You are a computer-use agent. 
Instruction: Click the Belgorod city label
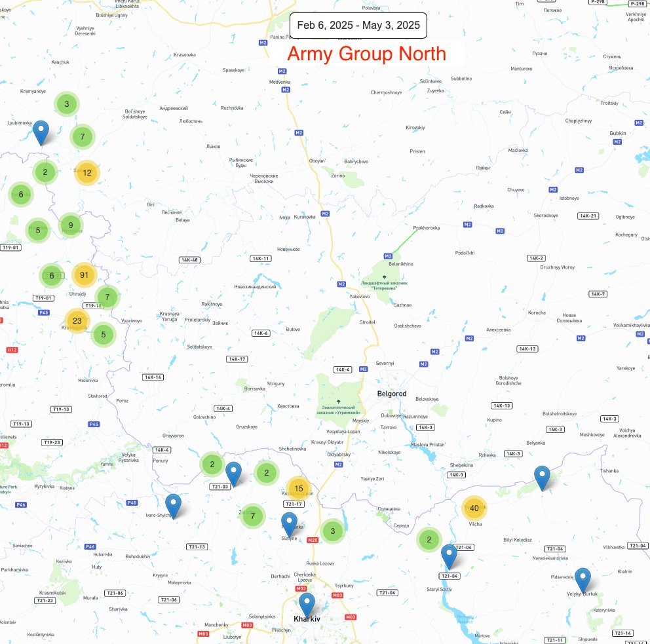coord(392,394)
